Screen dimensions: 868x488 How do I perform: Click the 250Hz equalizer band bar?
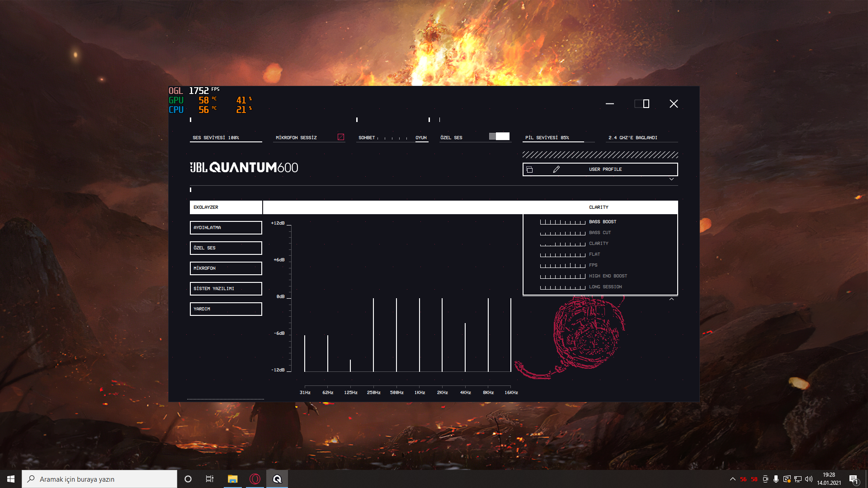(x=373, y=335)
